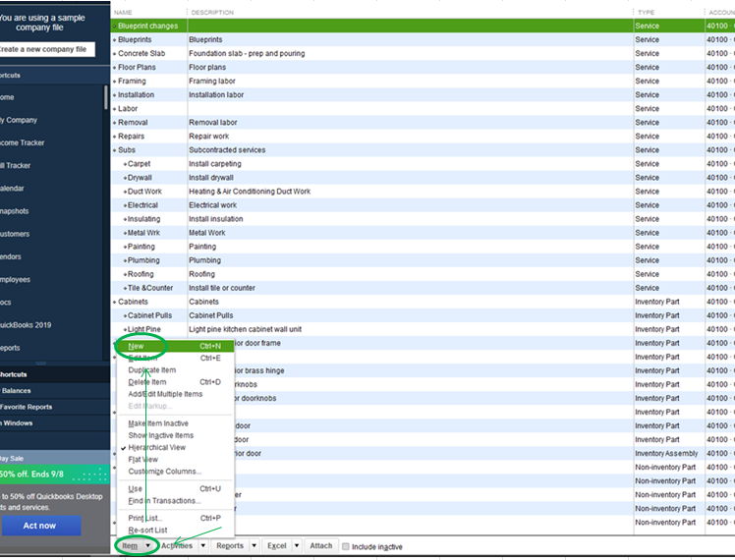This screenshot has width=735, height=560.
Task: Open Employees in sidebar
Action: pos(15,280)
